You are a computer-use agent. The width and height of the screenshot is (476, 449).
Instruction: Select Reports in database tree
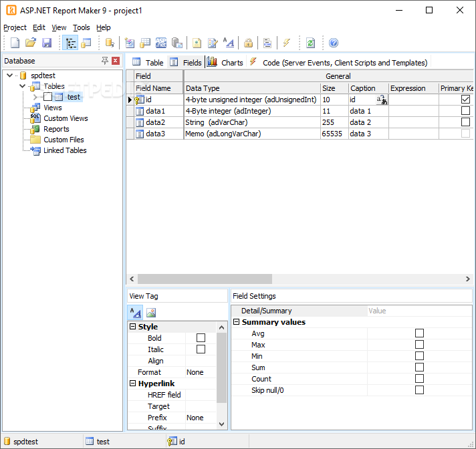(56, 129)
